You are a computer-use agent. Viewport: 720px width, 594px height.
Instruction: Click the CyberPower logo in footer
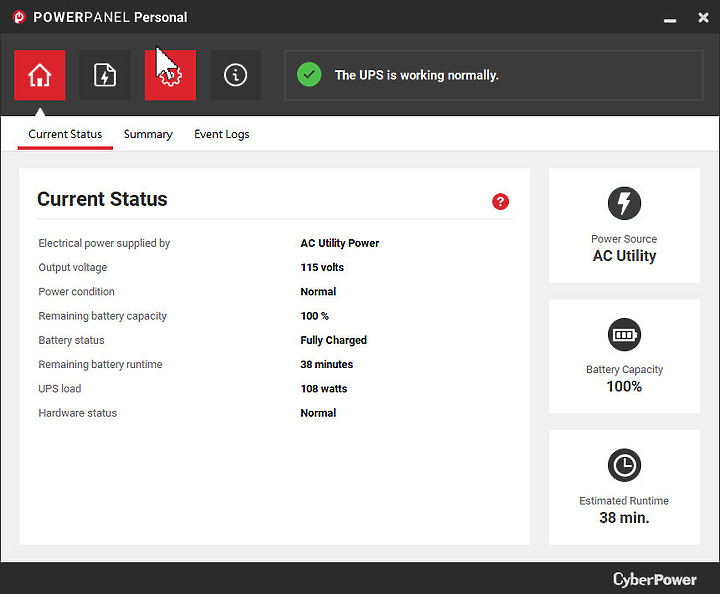click(655, 579)
